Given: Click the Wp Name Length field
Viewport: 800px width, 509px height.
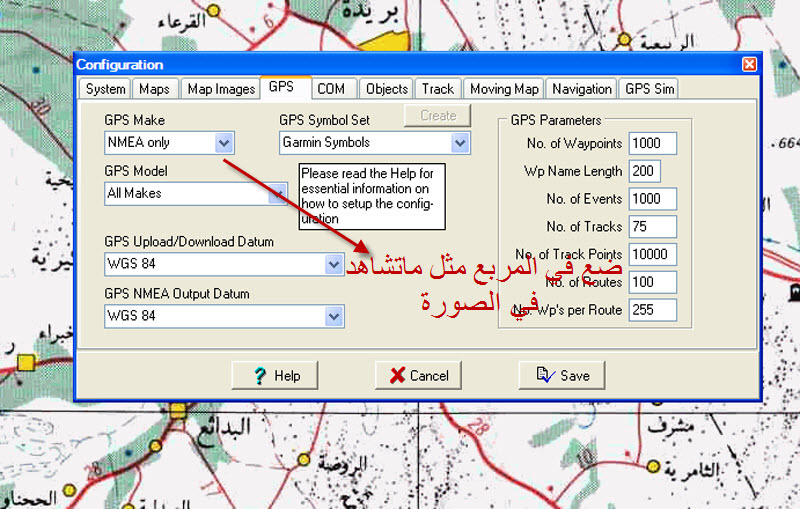Looking at the screenshot, I should 644,171.
